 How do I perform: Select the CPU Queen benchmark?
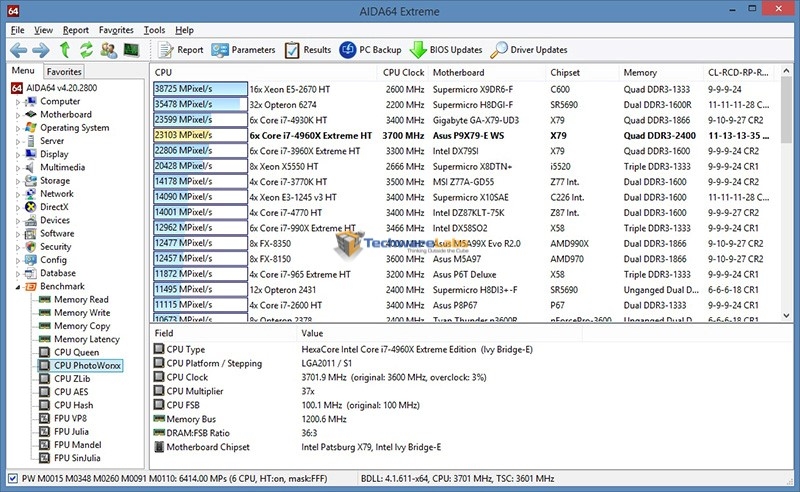coord(77,352)
